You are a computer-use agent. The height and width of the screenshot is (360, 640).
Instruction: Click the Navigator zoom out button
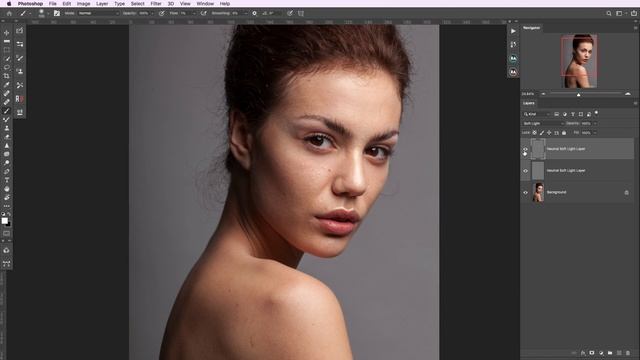[x=543, y=94]
